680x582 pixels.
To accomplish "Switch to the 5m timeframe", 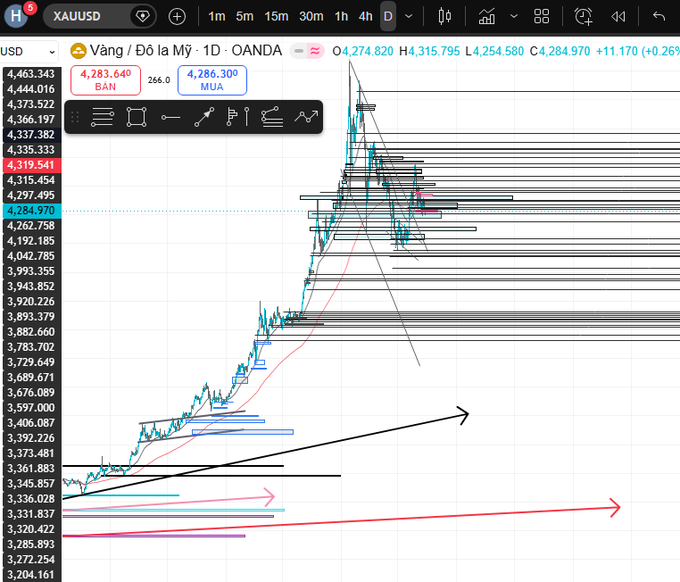I will click(244, 16).
